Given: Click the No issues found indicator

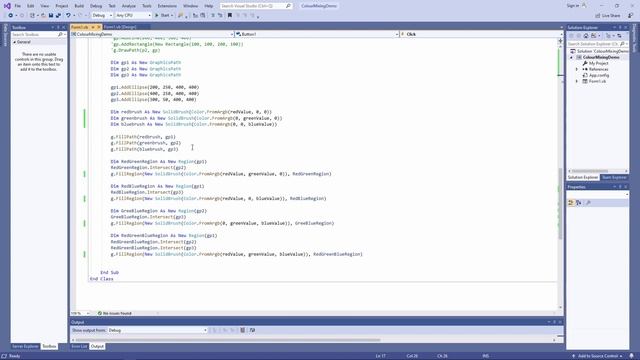Looking at the screenshot, I should (x=114, y=313).
